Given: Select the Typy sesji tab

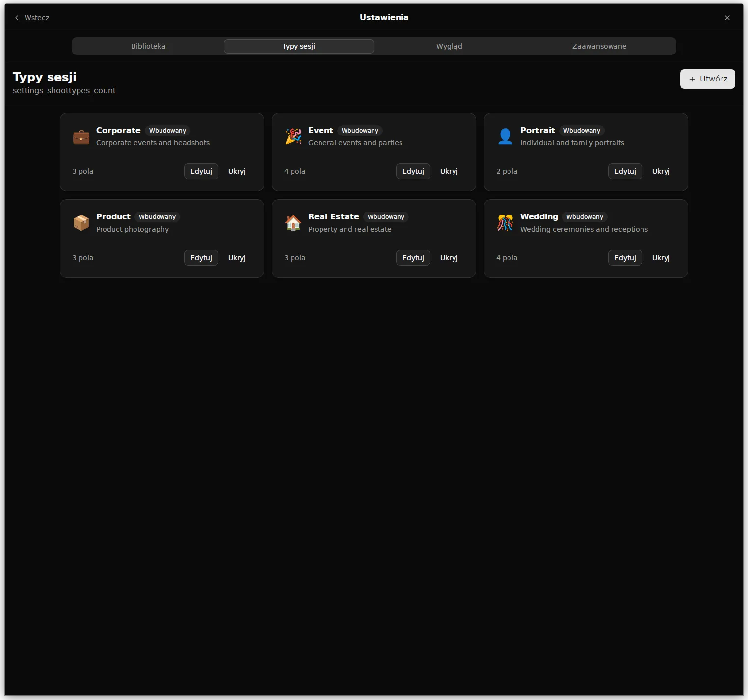Looking at the screenshot, I should (x=298, y=46).
